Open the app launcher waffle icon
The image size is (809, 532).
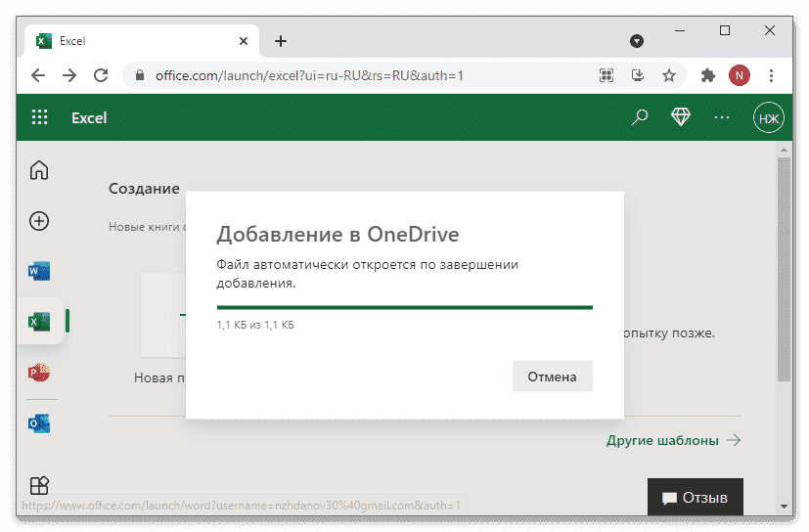(39, 117)
